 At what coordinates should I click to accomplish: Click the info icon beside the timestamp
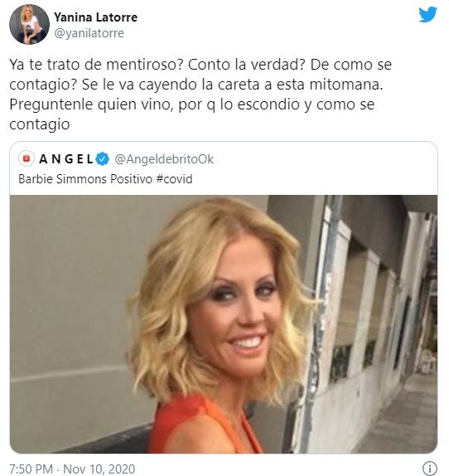click(x=430, y=468)
